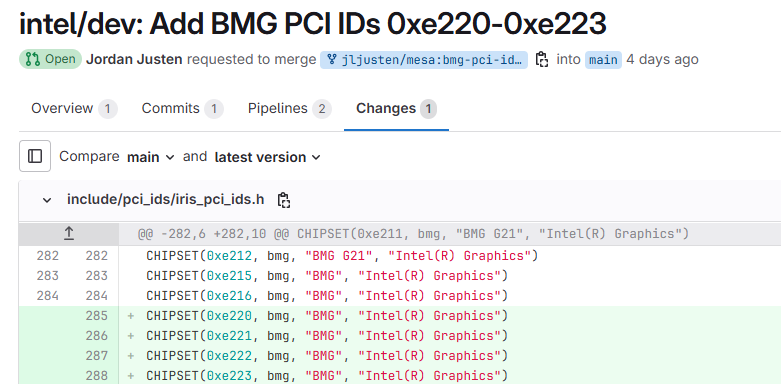Click old line number 282 in the diff
The width and height of the screenshot is (781, 384).
(x=47, y=256)
